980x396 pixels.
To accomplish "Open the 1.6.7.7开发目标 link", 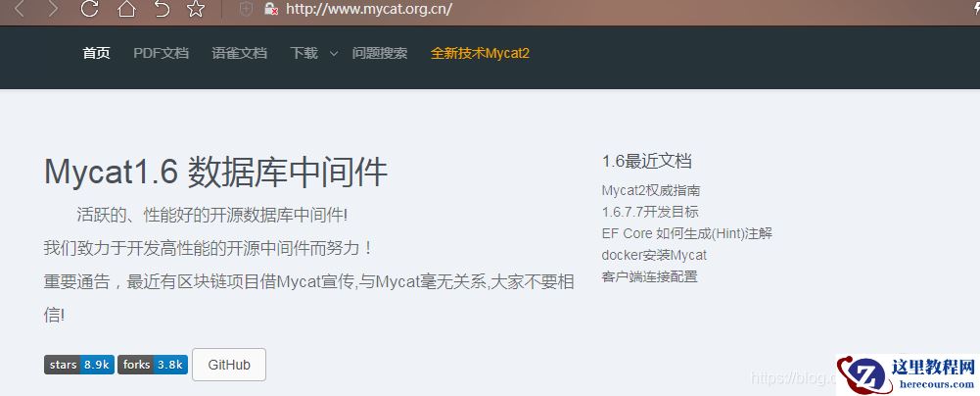I will (x=650, y=212).
